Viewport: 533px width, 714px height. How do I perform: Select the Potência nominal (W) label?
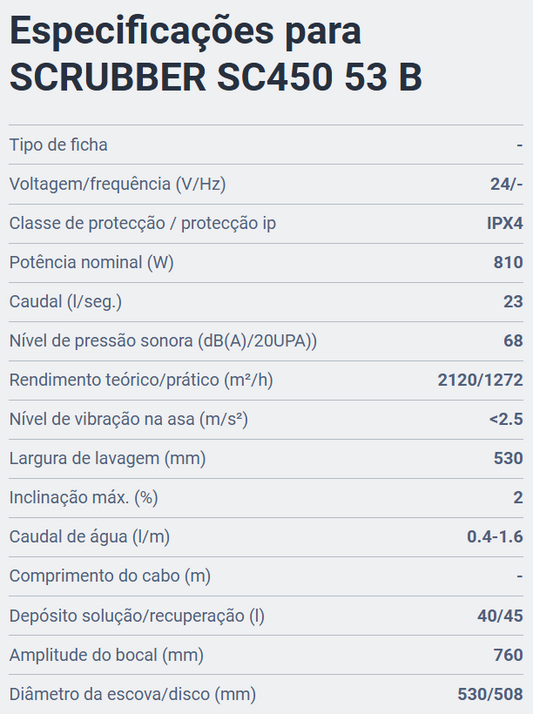pyautogui.click(x=91, y=262)
